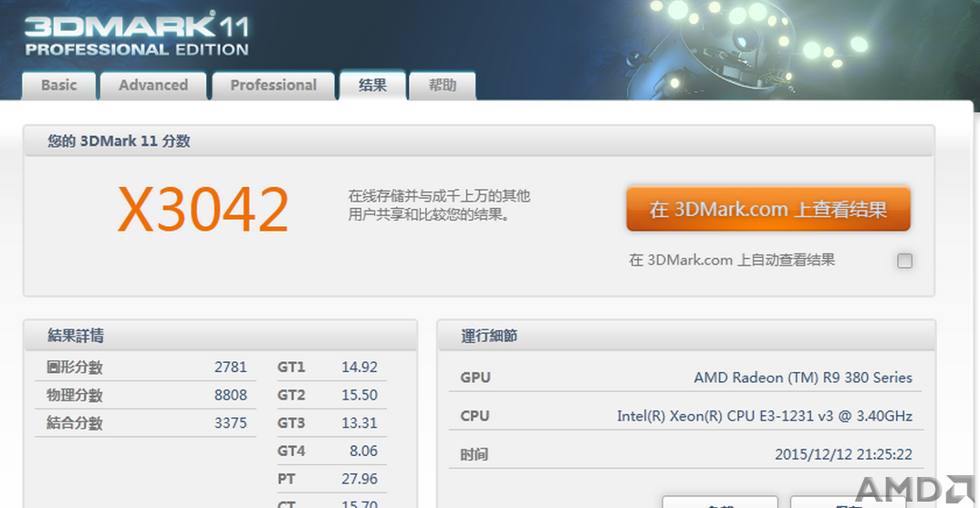
Task: Click the 您的 3DMark 11 分数 header
Action: [x=119, y=141]
